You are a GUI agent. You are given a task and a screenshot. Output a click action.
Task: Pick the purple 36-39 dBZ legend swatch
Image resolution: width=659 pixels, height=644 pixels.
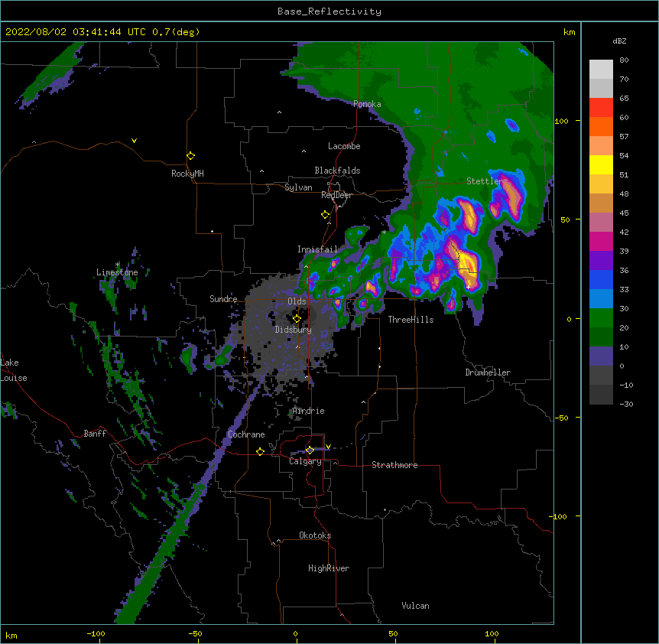[x=601, y=261]
